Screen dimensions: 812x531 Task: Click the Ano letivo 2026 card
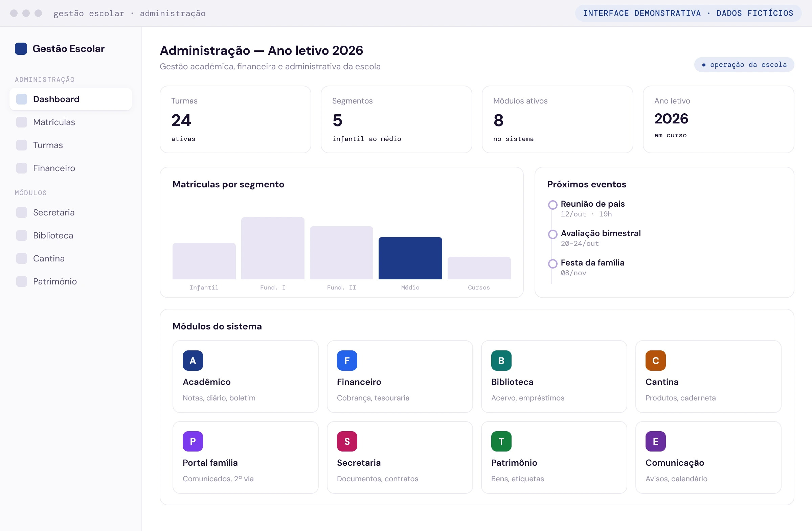719,119
